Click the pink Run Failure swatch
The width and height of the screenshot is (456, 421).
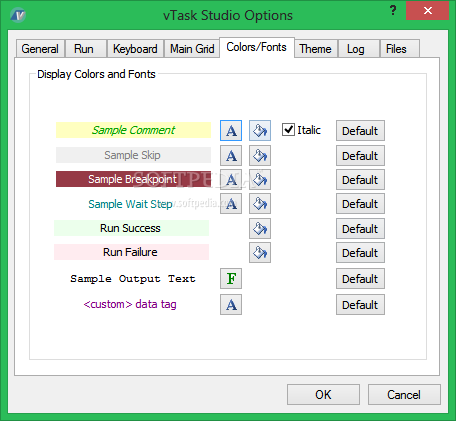click(x=131, y=252)
